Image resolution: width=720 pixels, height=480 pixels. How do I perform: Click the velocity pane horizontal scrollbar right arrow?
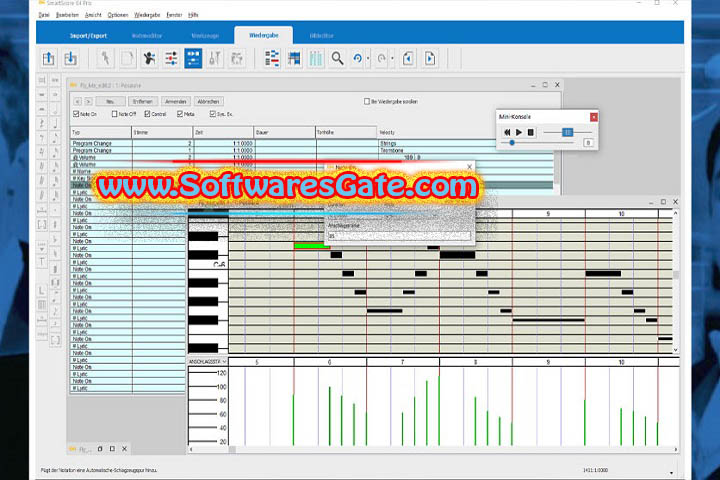pos(675,449)
